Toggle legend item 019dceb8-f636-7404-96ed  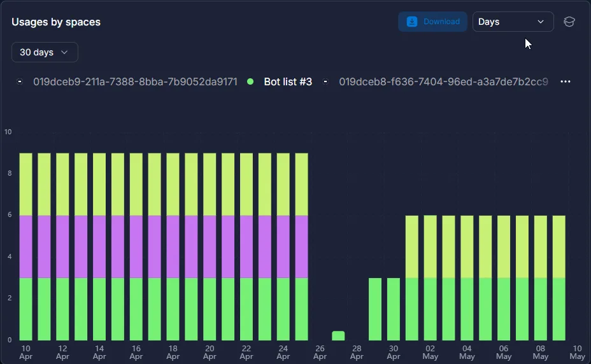436,81
